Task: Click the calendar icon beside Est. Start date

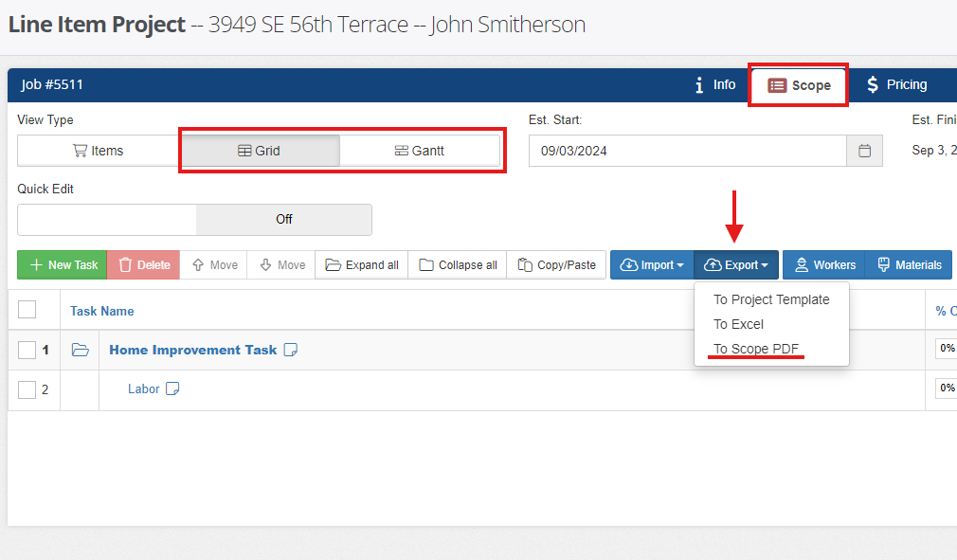Action: click(864, 151)
